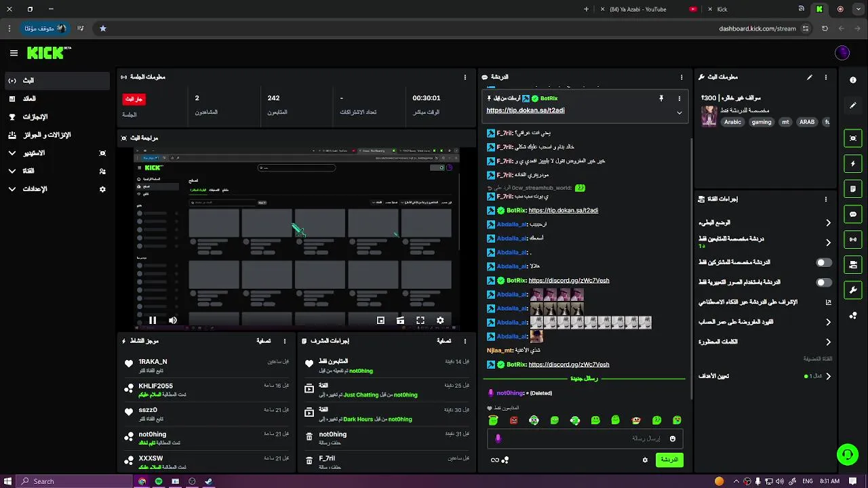Toggle lightning activity widget in right sidebar

[x=853, y=164]
